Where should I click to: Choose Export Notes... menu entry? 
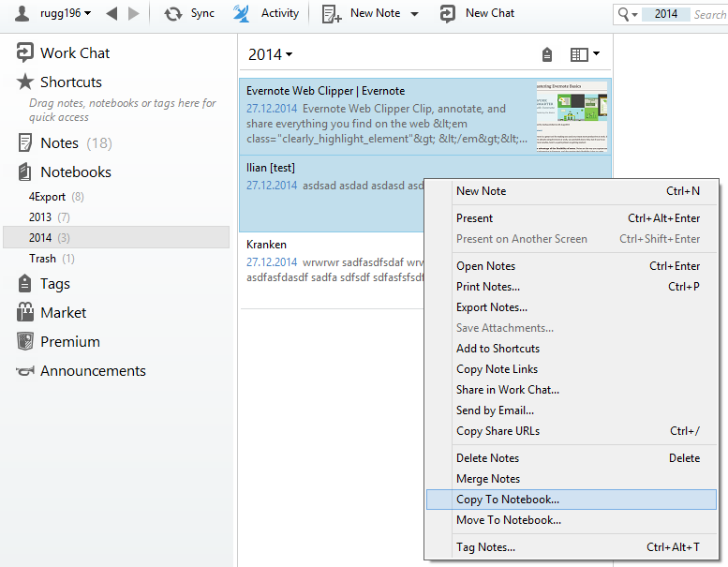point(572,307)
